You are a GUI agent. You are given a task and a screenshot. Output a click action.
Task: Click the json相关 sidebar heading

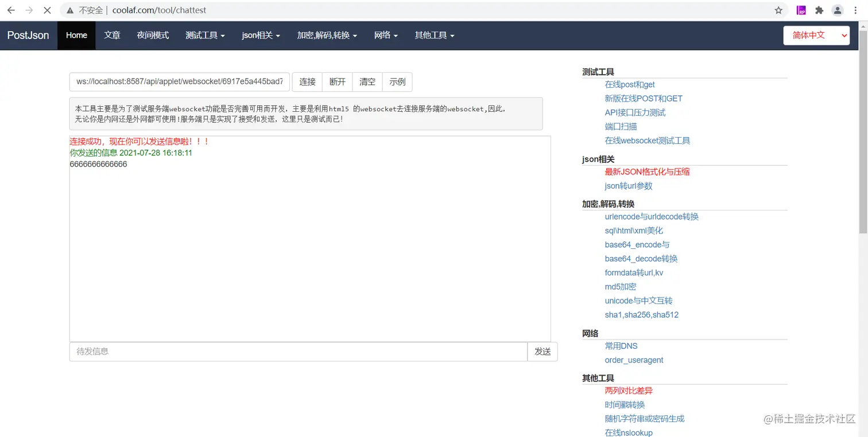(598, 159)
